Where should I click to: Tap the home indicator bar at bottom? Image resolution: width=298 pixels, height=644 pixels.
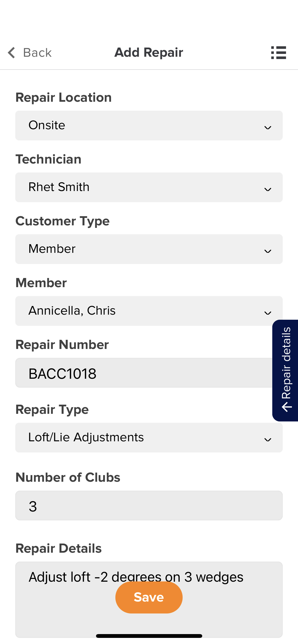pyautogui.click(x=149, y=636)
